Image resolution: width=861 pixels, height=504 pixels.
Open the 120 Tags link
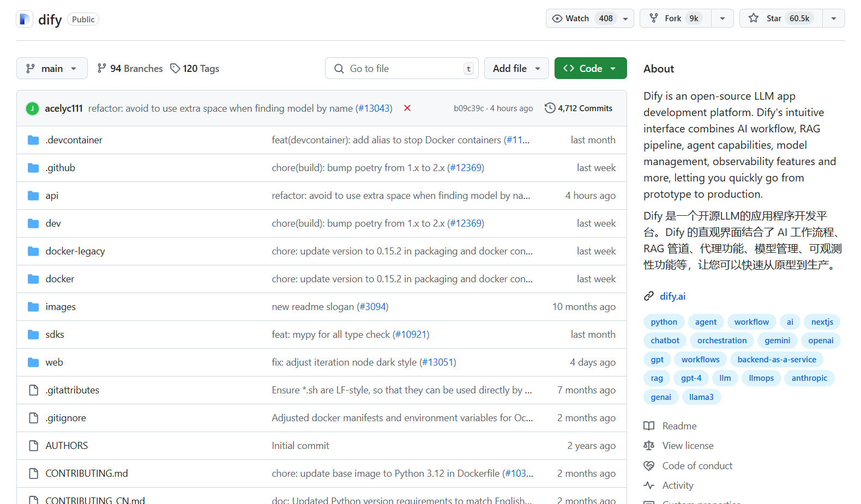coord(195,68)
